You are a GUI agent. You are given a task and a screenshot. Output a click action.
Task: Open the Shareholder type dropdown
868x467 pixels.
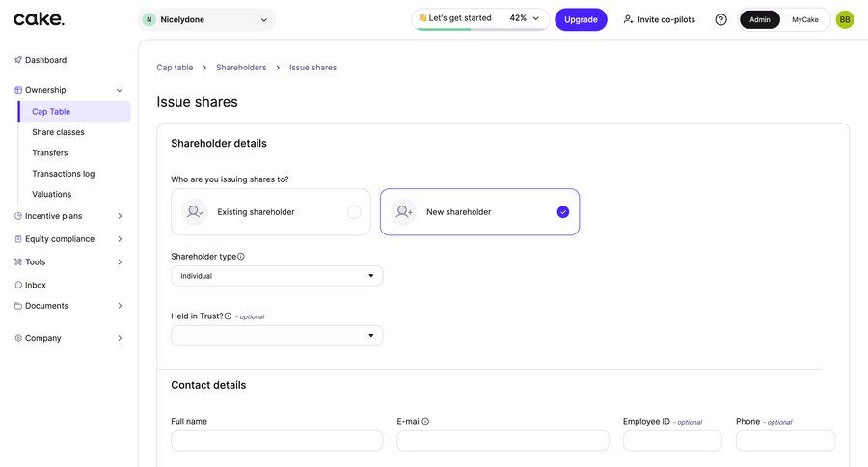[277, 276]
